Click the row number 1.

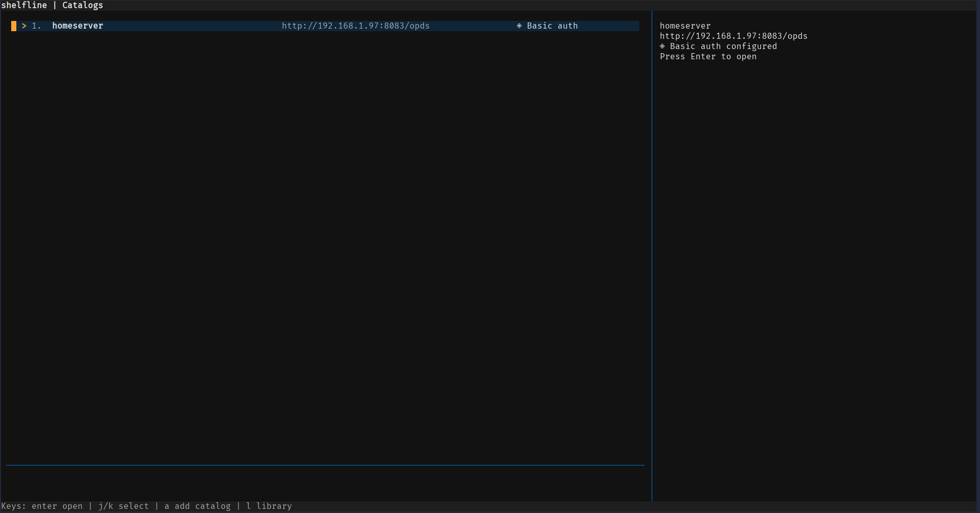[x=36, y=26]
